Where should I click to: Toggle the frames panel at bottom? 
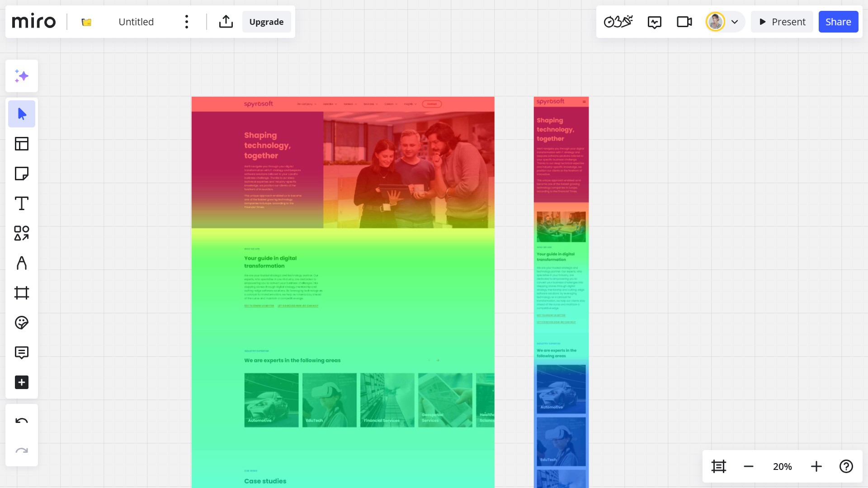718,466
